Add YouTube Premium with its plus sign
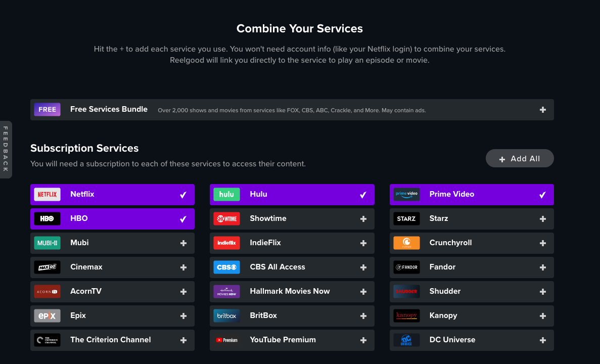The width and height of the screenshot is (600, 364). (363, 340)
